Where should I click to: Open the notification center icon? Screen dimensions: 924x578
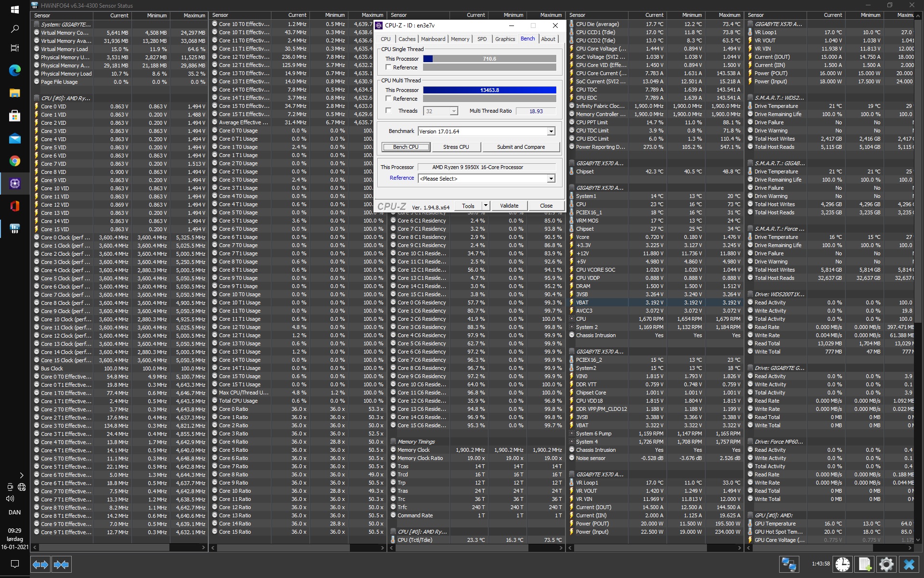coord(14,564)
